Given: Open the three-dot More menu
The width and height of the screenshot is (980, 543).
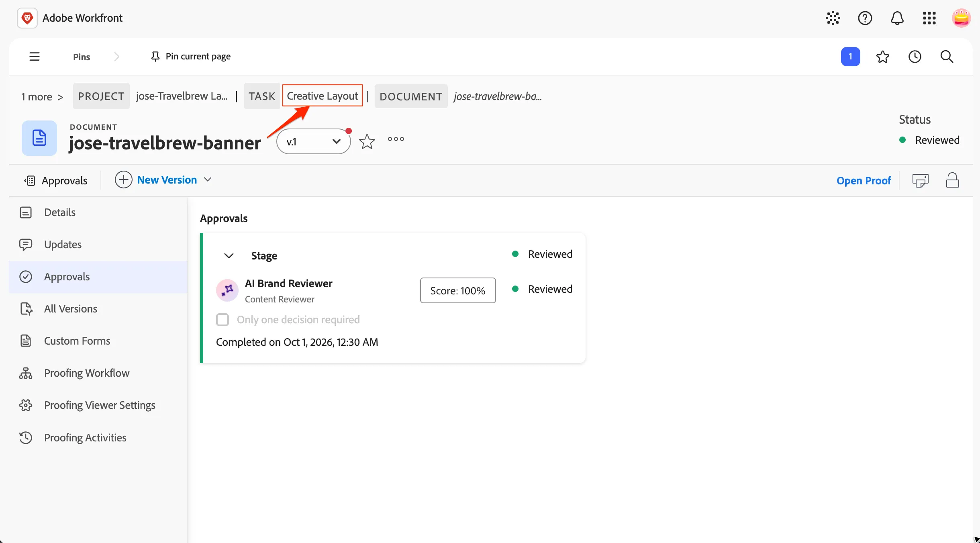Looking at the screenshot, I should tap(396, 139).
